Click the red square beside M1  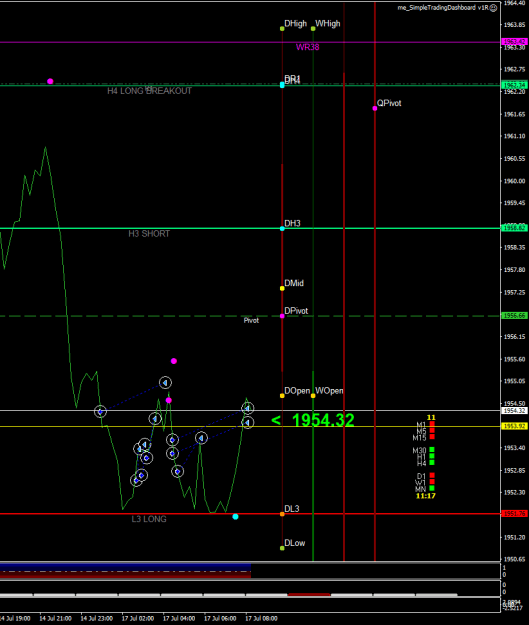432,424
